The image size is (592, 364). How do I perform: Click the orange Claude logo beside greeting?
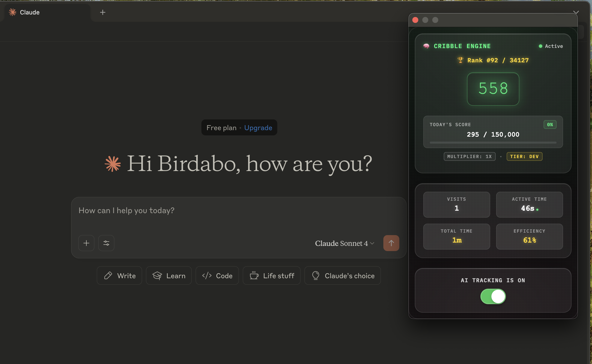coord(113,164)
